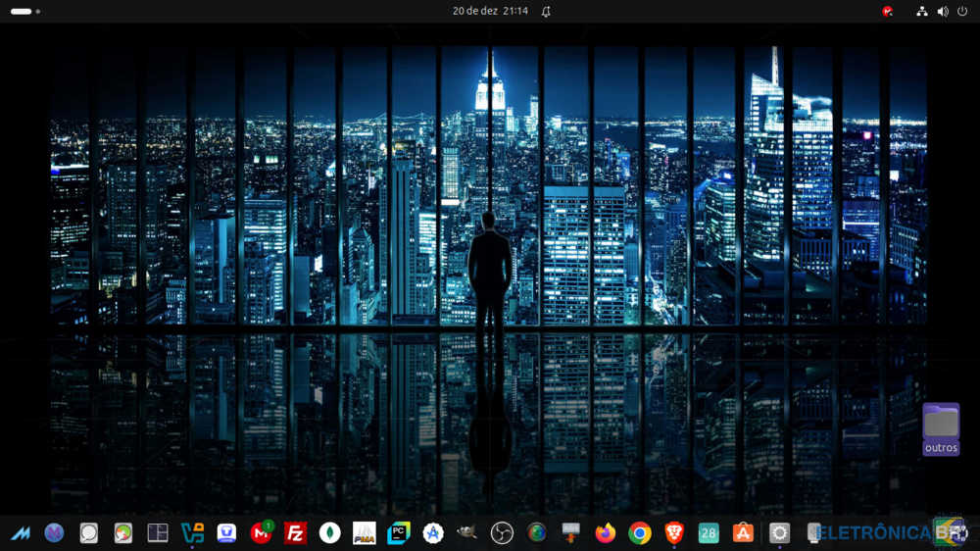Viewport: 980px width, 551px height.
Task: Open the volume indicator in top bar
Action: pyautogui.click(x=943, y=11)
